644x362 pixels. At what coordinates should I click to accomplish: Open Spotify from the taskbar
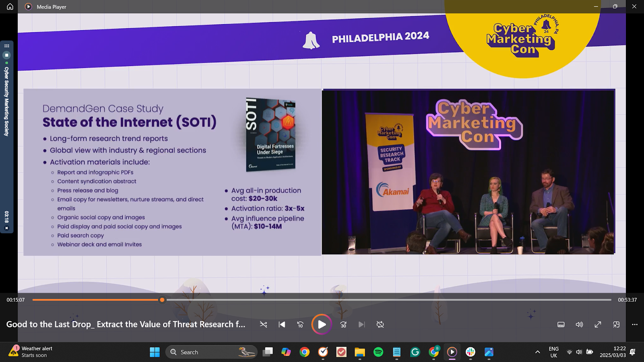pos(378,352)
